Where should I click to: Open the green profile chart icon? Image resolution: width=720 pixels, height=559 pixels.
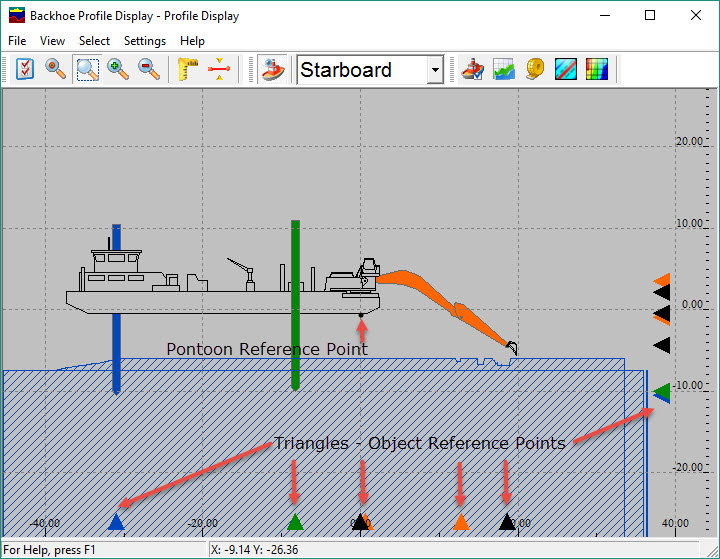point(504,69)
